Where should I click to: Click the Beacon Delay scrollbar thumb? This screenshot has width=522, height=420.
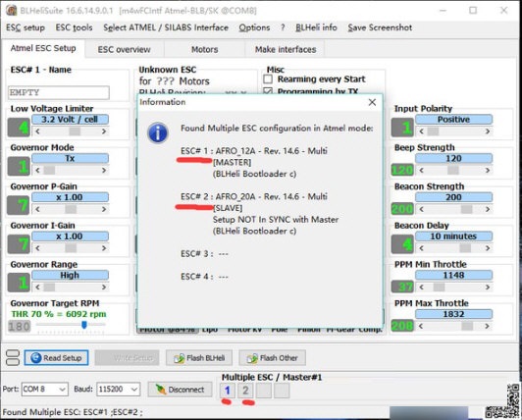[465, 248]
